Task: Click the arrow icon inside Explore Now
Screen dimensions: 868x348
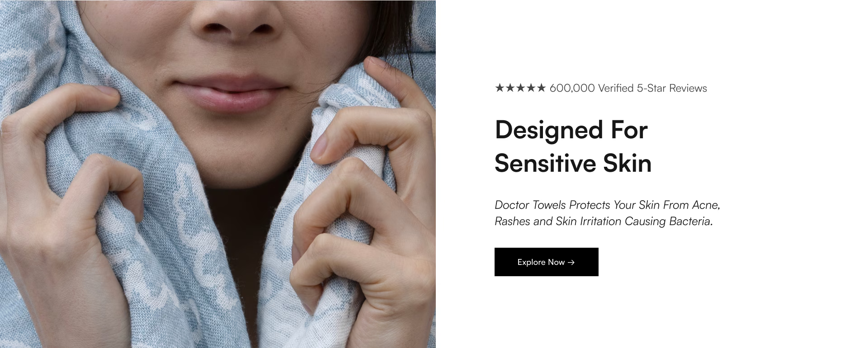Action: tap(571, 262)
